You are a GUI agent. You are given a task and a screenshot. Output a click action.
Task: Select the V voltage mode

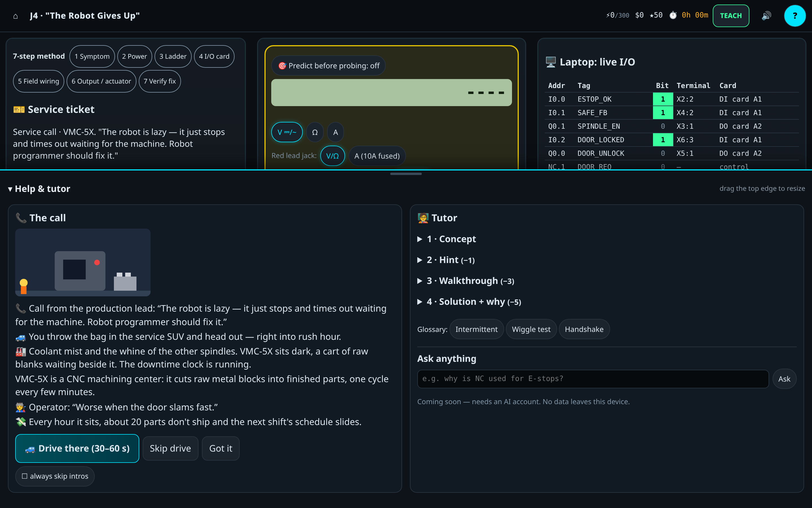point(287,132)
